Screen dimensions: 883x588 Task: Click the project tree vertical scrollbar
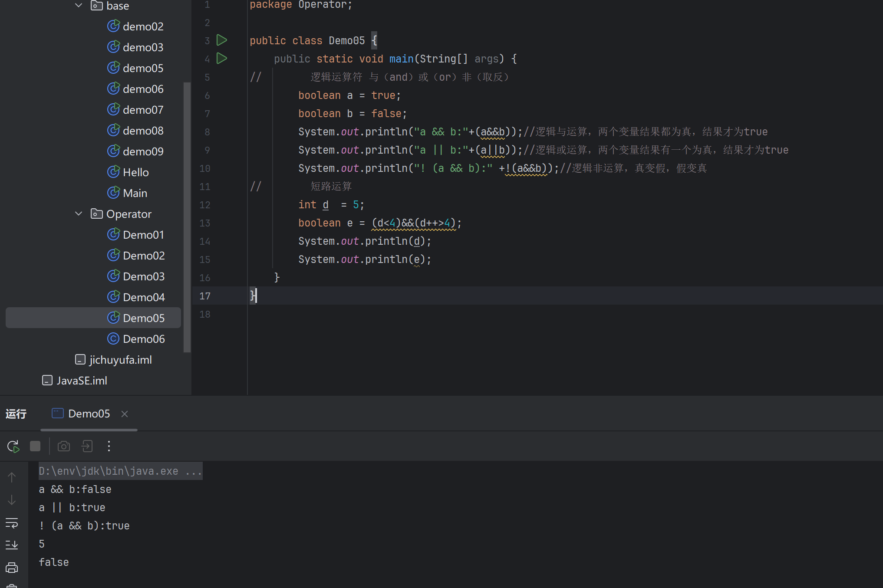(x=187, y=217)
